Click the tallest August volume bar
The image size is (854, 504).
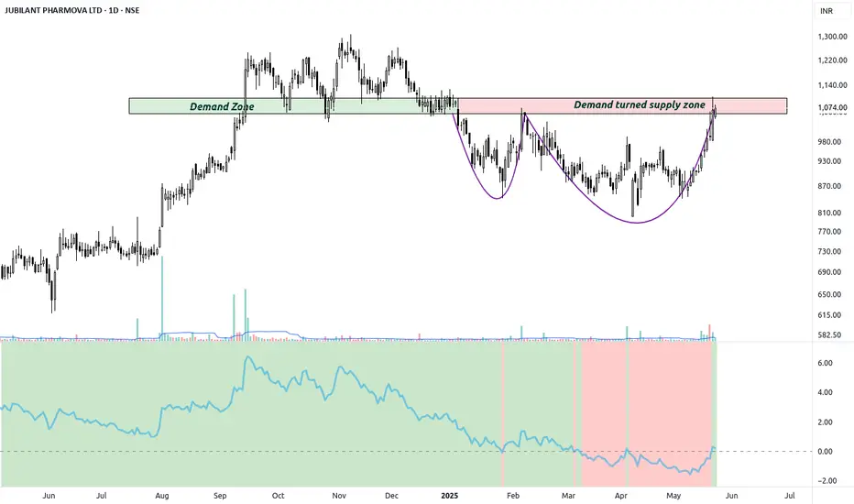click(162, 297)
